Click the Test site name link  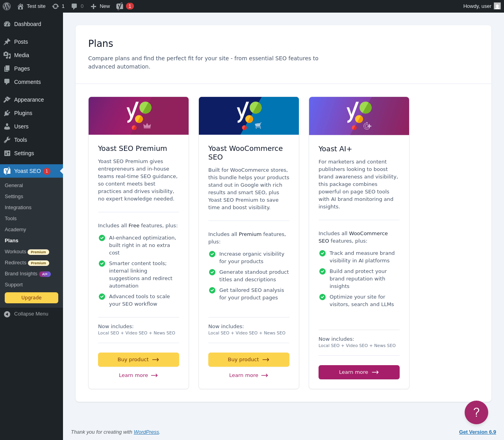[x=36, y=6]
